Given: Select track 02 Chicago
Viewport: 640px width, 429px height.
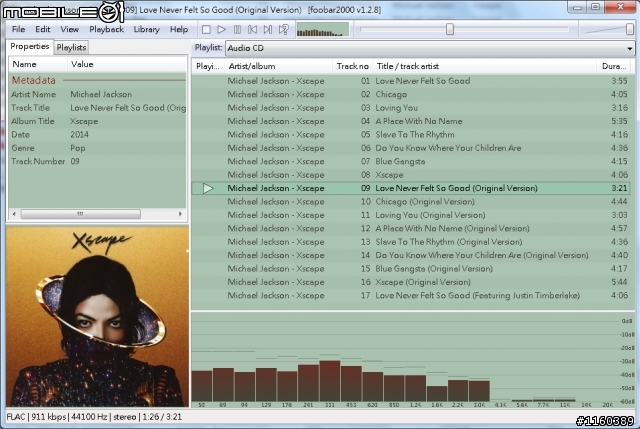Looking at the screenshot, I should tap(411, 94).
